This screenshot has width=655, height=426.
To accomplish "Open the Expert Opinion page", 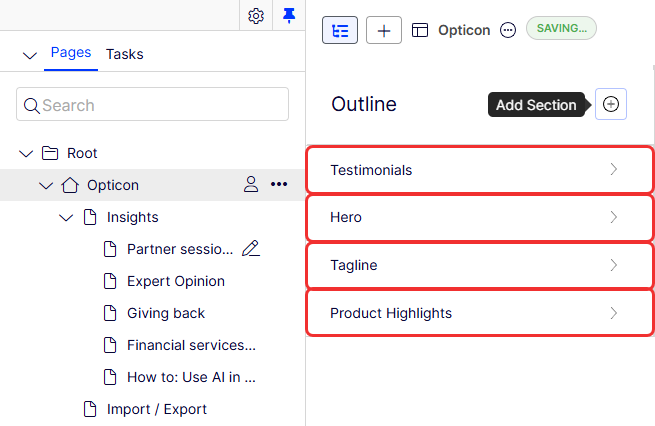I will 176,281.
